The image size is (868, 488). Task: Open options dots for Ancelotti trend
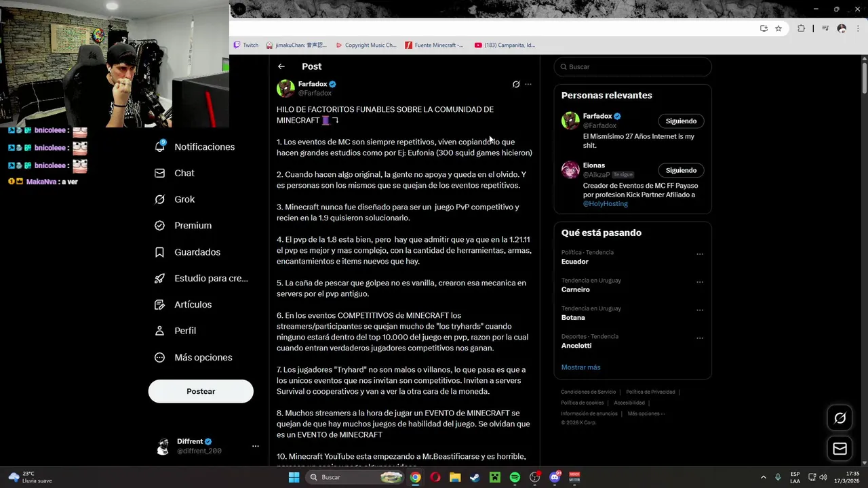tap(700, 338)
